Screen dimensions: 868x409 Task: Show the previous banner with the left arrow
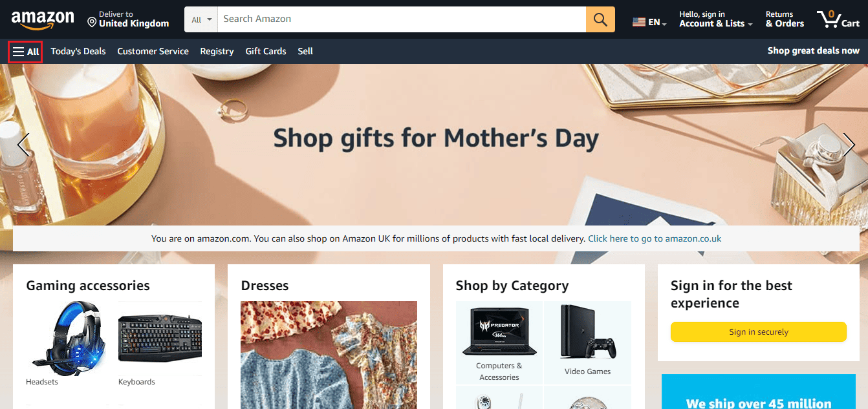pyautogui.click(x=23, y=145)
